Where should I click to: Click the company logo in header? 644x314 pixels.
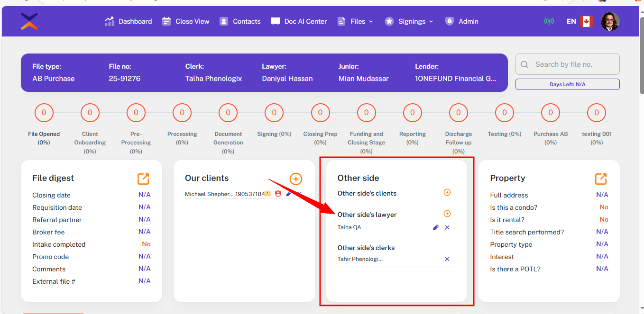tap(29, 21)
